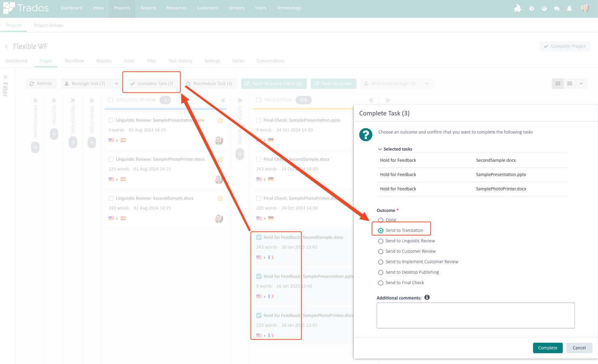Collapse the Selected tasks section
The width and height of the screenshot is (598, 364).
coord(380,149)
